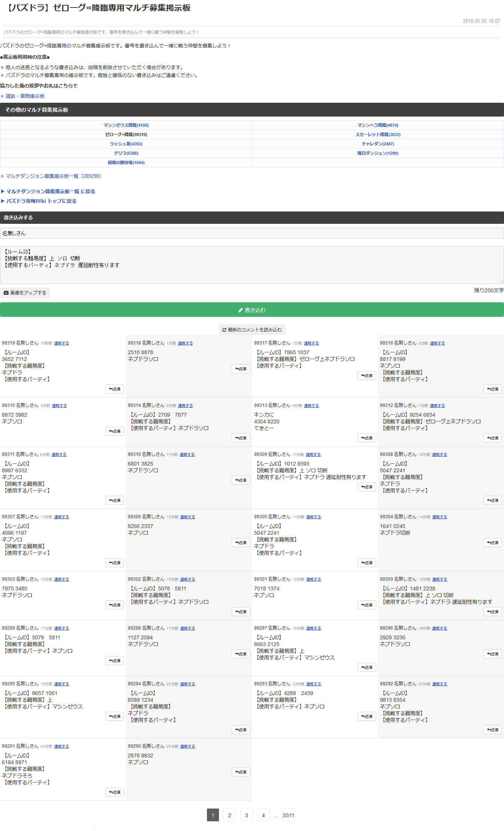504x831 pixels.
Task: Open ラッシュ系(4393) board link
Action: tap(126, 144)
